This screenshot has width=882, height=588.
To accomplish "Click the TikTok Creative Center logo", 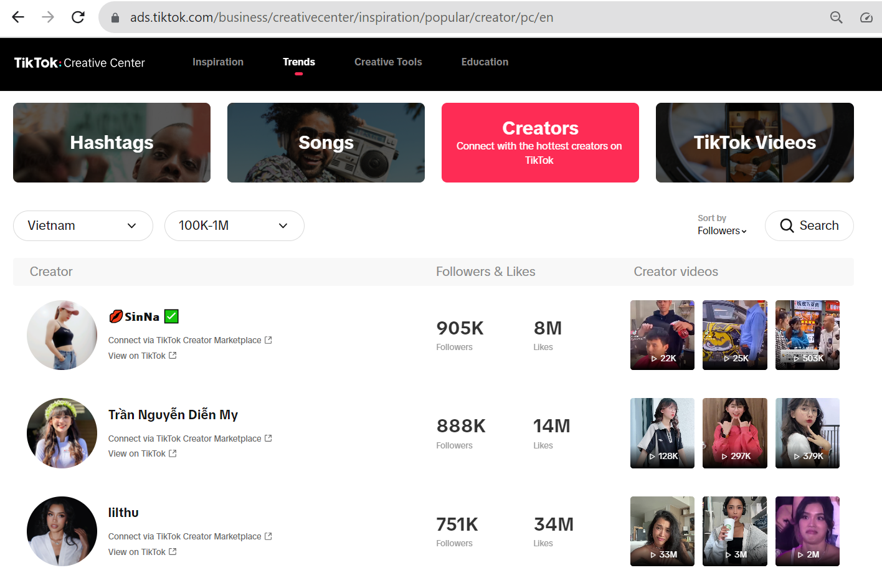I will (x=79, y=62).
